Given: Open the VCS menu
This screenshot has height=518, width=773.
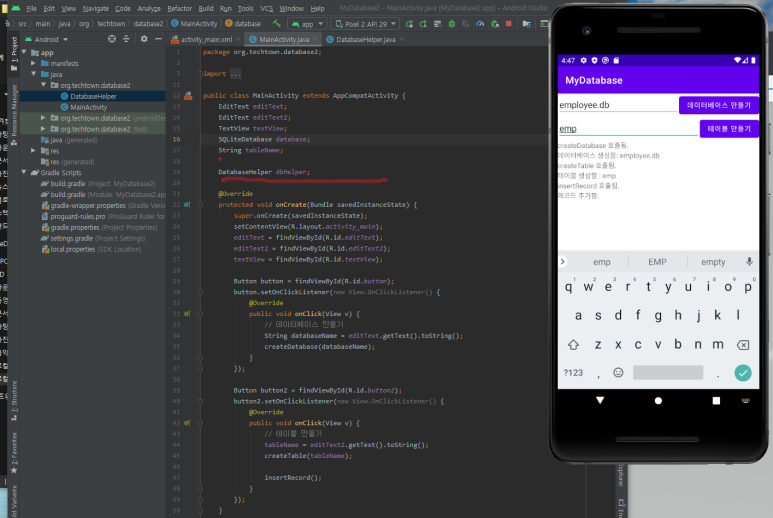Looking at the screenshot, I should tap(267, 8).
